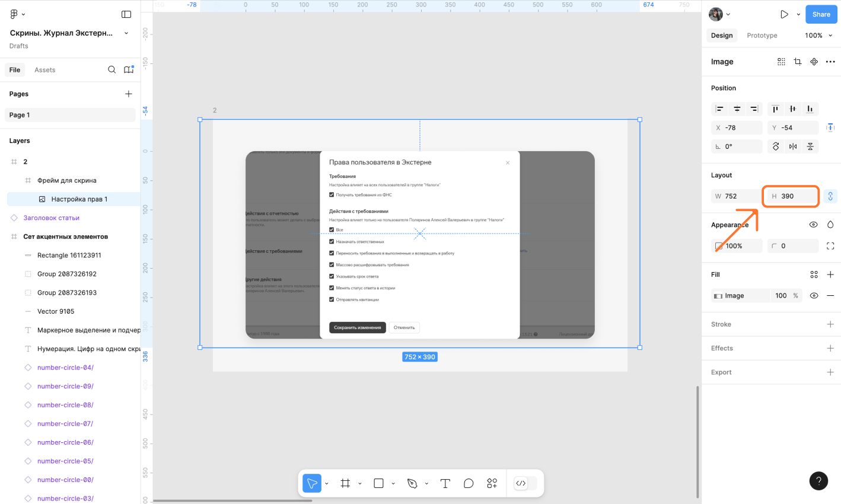The height and width of the screenshot is (504, 841).
Task: Open the Image more options ellipsis
Action: (830, 62)
